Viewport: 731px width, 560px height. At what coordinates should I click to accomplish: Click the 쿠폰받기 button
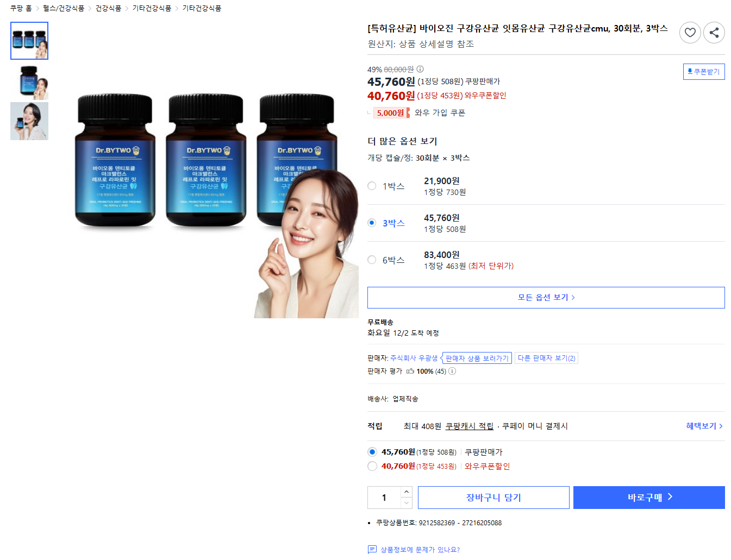tap(704, 72)
